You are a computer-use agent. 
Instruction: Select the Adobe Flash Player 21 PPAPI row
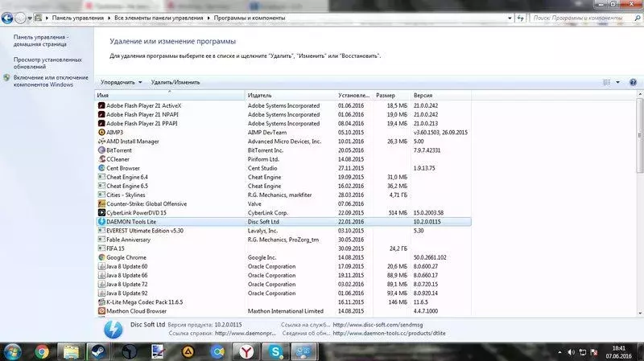(283, 124)
